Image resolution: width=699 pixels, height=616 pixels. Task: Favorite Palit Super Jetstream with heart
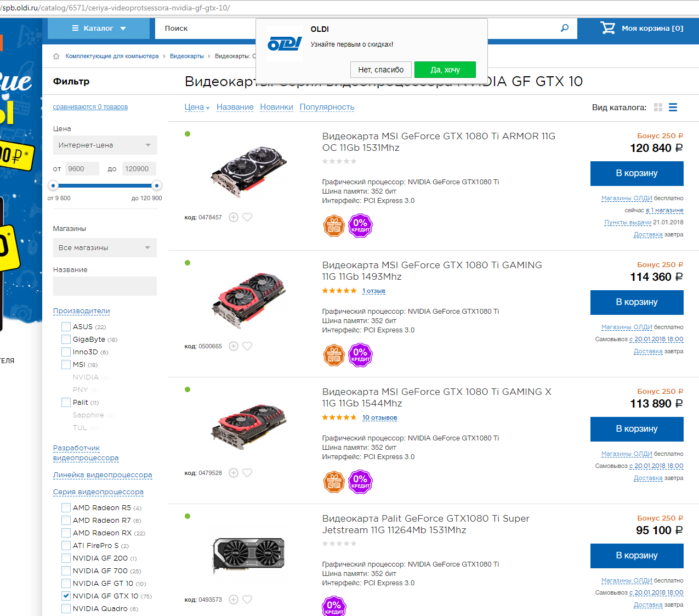247,600
